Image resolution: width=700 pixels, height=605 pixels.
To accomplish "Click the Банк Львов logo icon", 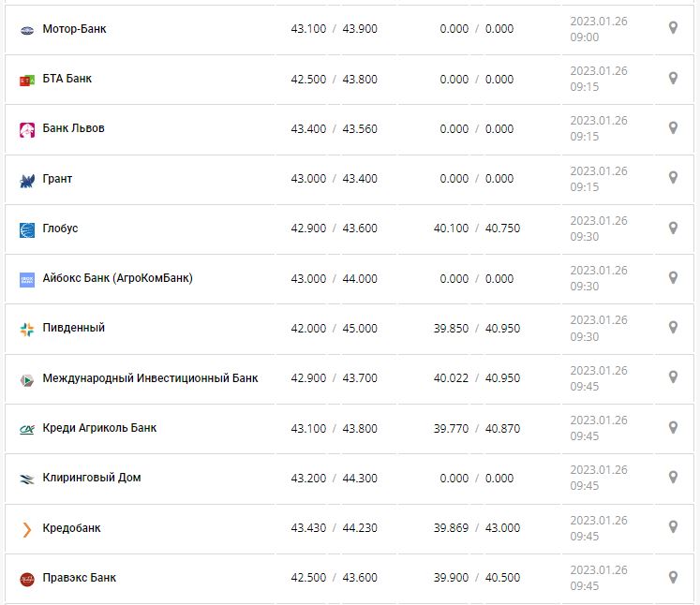I will point(27,130).
